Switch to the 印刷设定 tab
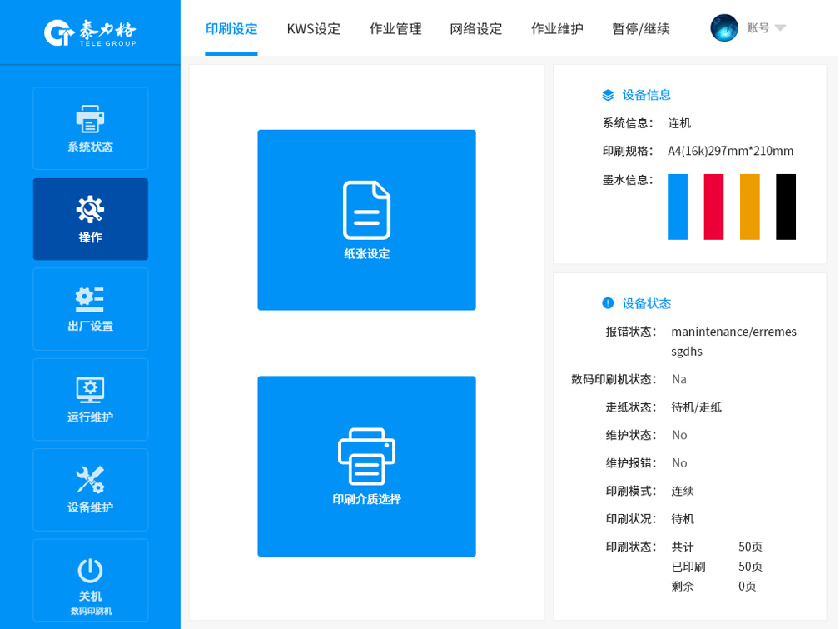This screenshot has width=840, height=629. pos(231,29)
